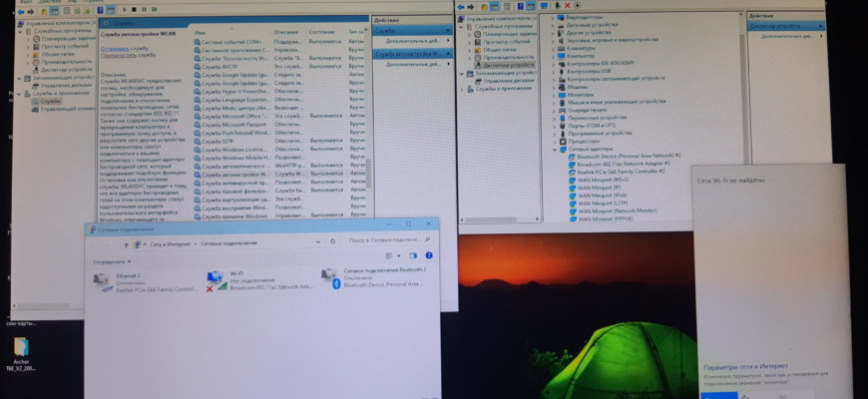Click scan for hardware changes monitor icon
The width and height of the screenshot is (868, 399).
(x=544, y=6)
